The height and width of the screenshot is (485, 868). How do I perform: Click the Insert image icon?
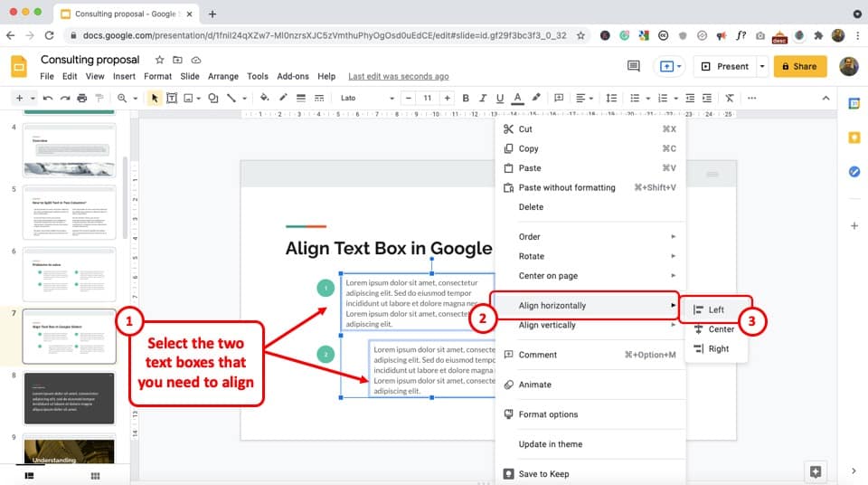(x=188, y=98)
